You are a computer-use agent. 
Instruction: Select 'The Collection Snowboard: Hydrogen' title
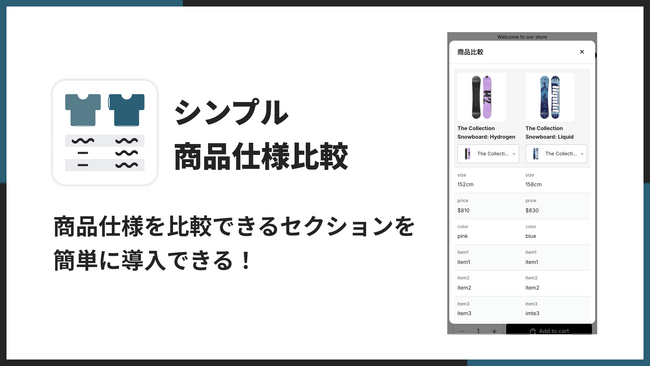(486, 133)
